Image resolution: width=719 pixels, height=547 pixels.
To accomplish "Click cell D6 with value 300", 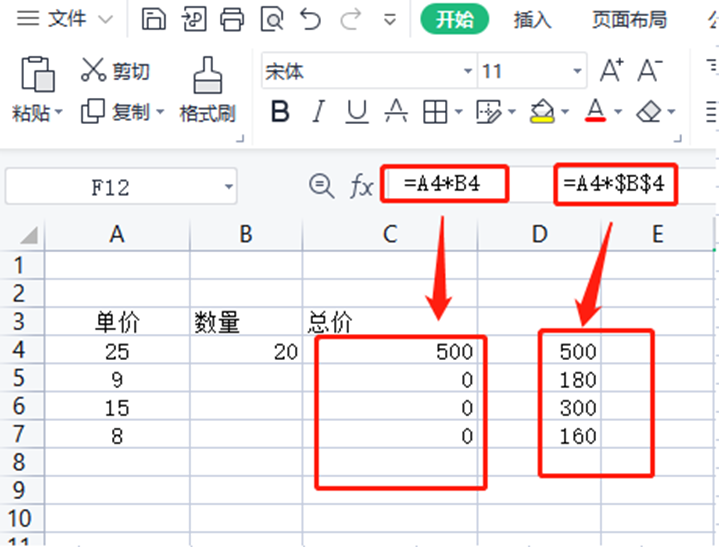I will pos(539,407).
